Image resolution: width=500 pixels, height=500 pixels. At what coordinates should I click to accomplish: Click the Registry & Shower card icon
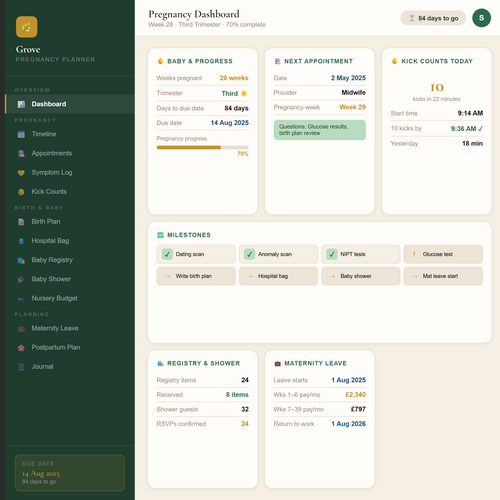coord(160,363)
